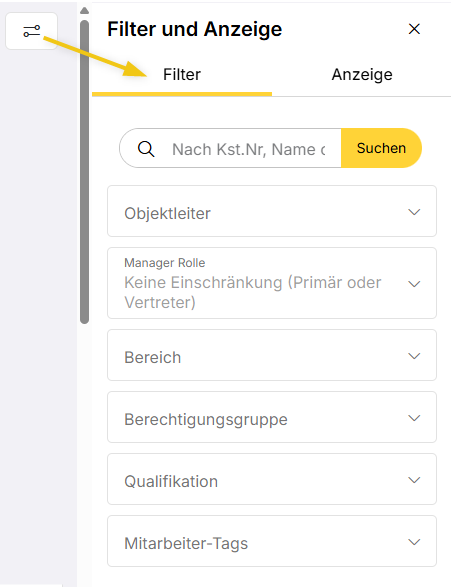Expand the Objektleiter dropdown chevron
451x587 pixels.
414,212
